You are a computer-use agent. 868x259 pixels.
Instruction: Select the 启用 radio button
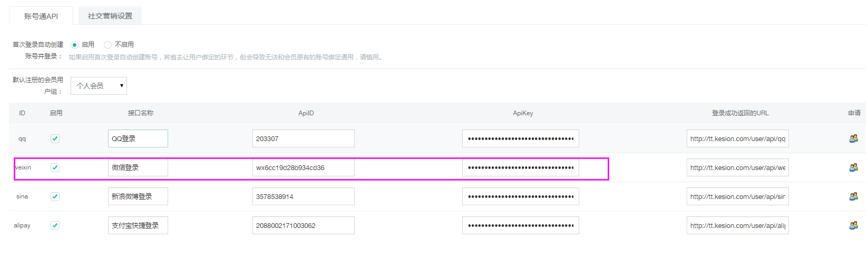point(74,45)
